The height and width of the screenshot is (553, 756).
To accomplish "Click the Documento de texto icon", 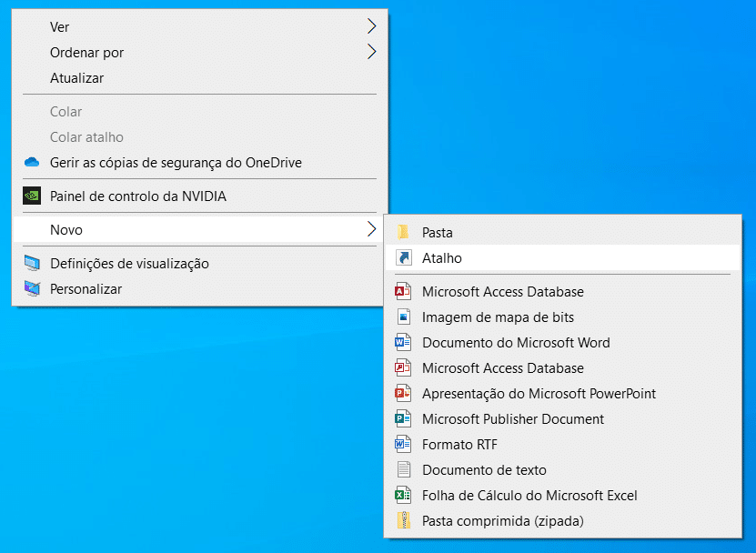I will click(404, 470).
